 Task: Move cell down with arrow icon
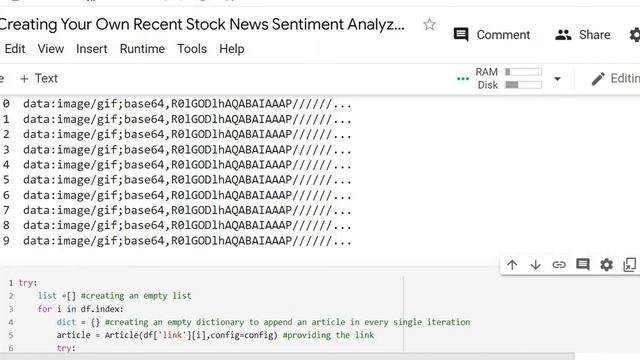point(535,265)
